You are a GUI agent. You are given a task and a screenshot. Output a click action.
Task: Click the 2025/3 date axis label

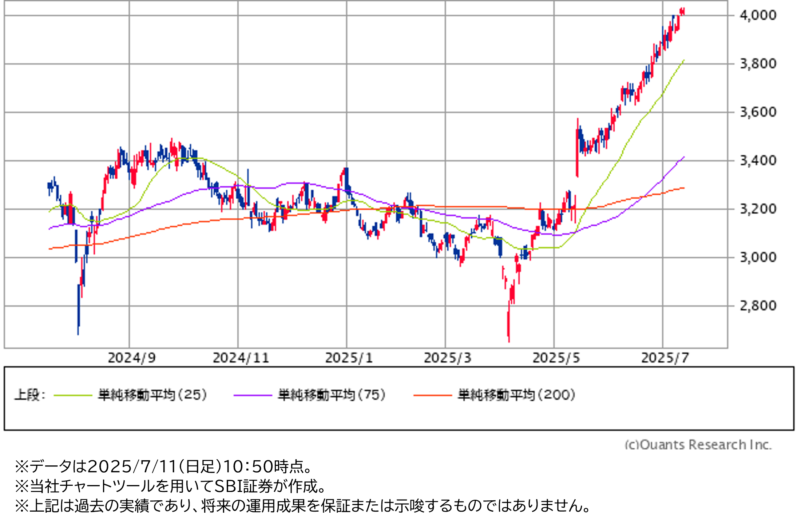448,358
